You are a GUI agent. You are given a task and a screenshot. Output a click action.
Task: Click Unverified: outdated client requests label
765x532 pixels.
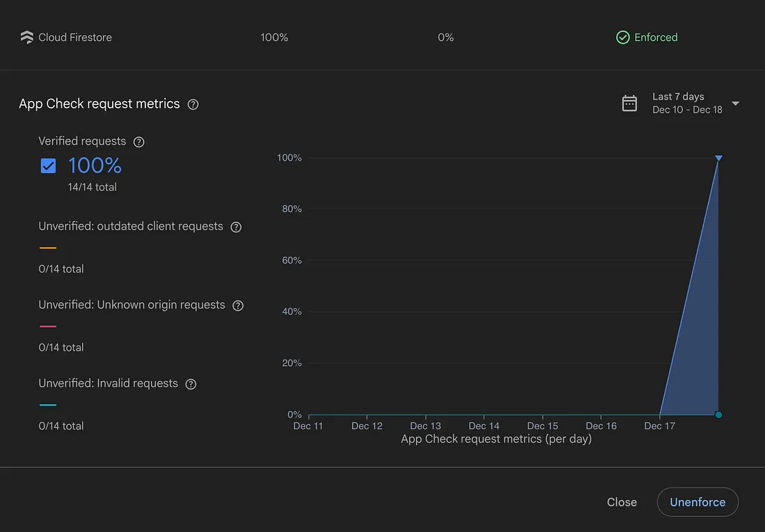[131, 227]
